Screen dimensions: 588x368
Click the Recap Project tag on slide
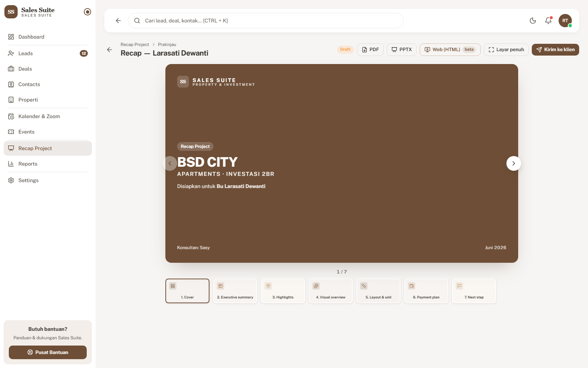(x=195, y=146)
